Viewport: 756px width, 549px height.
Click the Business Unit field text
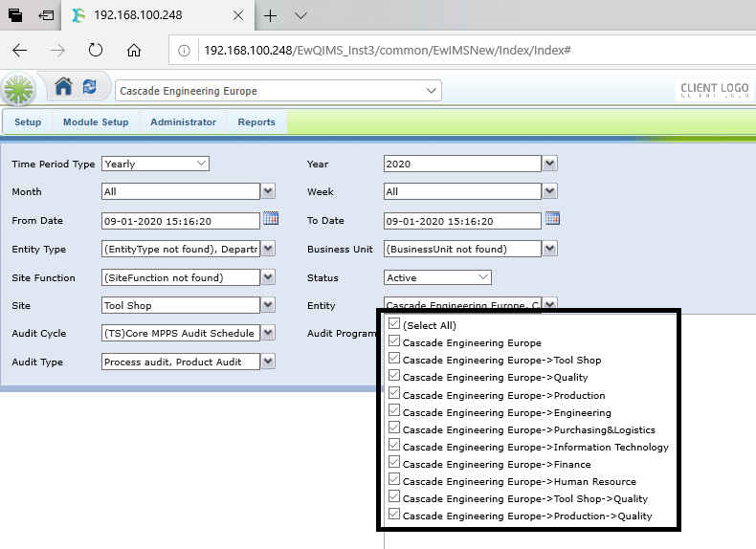tap(462, 249)
